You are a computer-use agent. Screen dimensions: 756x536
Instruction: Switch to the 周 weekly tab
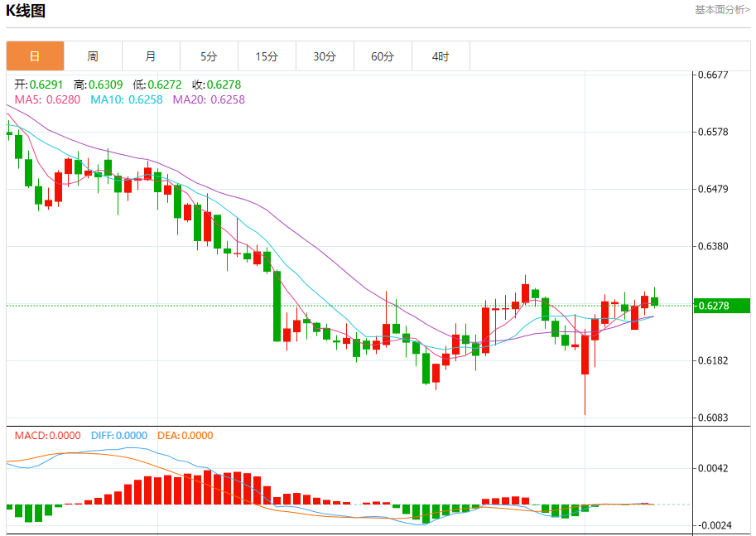pos(93,56)
